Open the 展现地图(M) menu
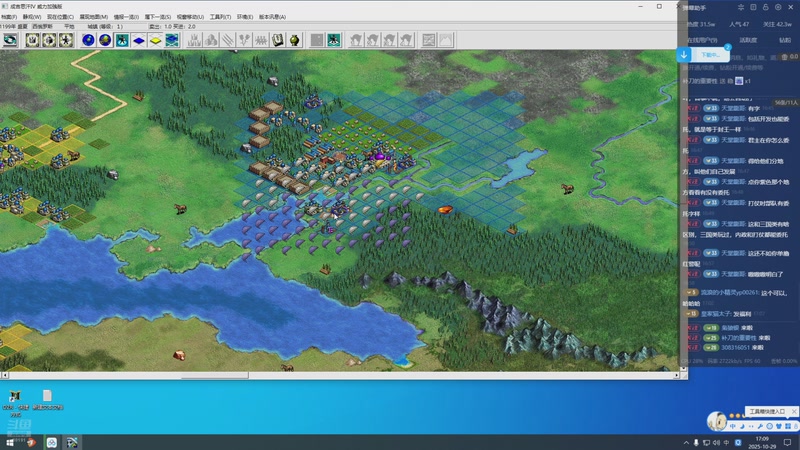The height and width of the screenshot is (450, 800). 93,17
